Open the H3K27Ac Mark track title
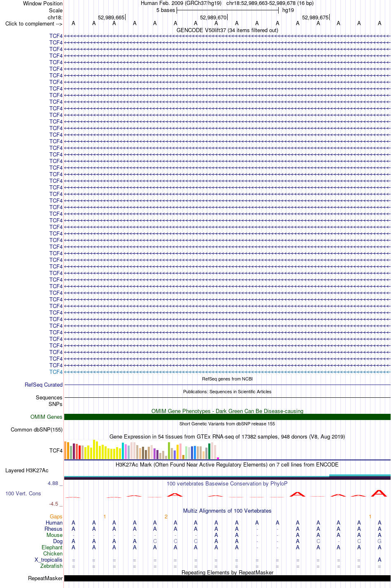This screenshot has width=391, height=588. (227, 464)
